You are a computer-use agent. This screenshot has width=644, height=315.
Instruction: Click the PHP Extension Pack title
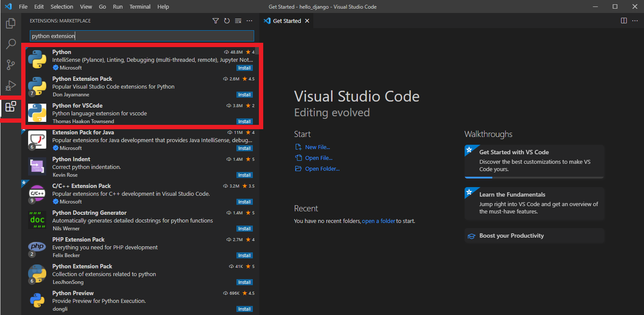pos(78,239)
